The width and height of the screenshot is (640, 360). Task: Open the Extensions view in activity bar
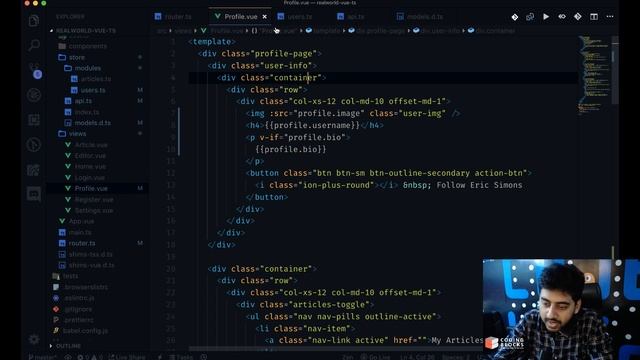(34, 120)
